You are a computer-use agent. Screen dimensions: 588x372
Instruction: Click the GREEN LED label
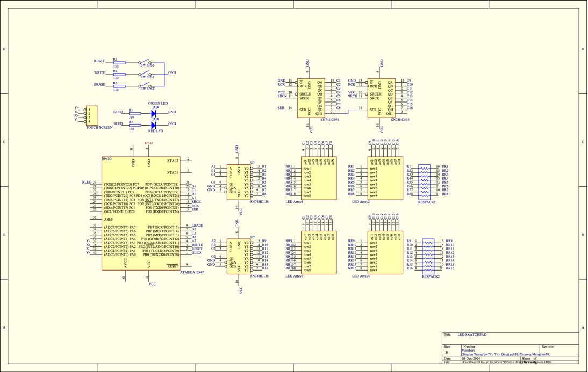click(158, 104)
